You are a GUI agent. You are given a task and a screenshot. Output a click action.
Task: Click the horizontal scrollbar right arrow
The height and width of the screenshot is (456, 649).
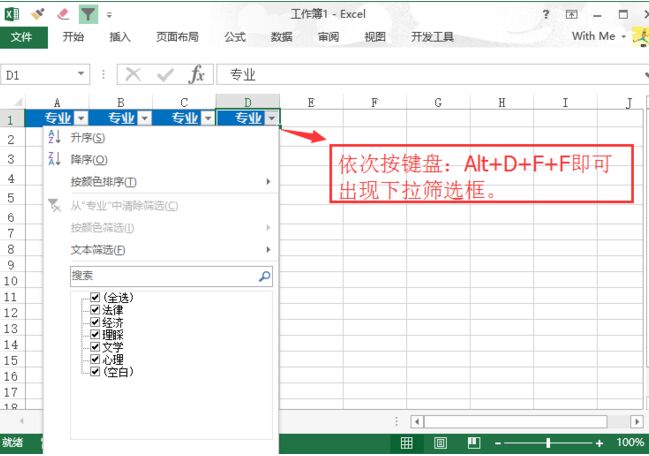click(637, 422)
